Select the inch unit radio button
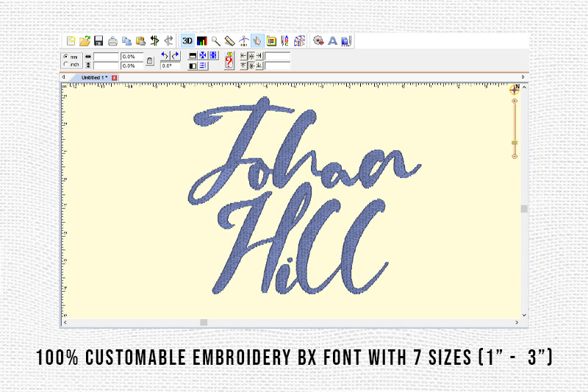The height and width of the screenshot is (392, 588). click(x=66, y=64)
